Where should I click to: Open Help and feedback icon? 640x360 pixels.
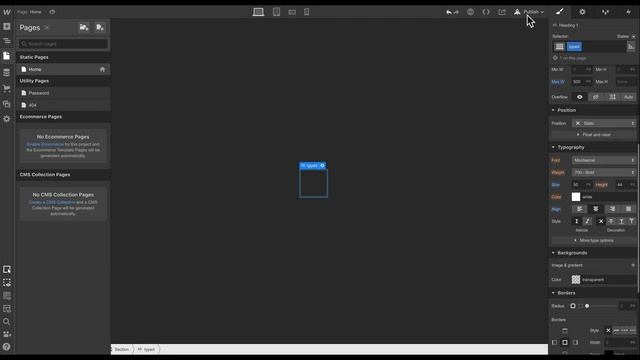7,347
